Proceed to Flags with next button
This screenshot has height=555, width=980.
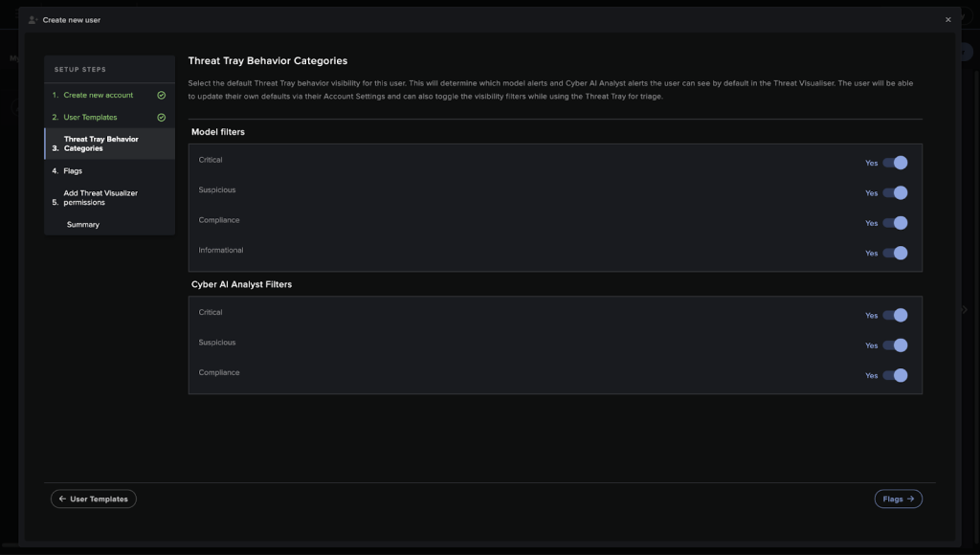click(x=898, y=499)
